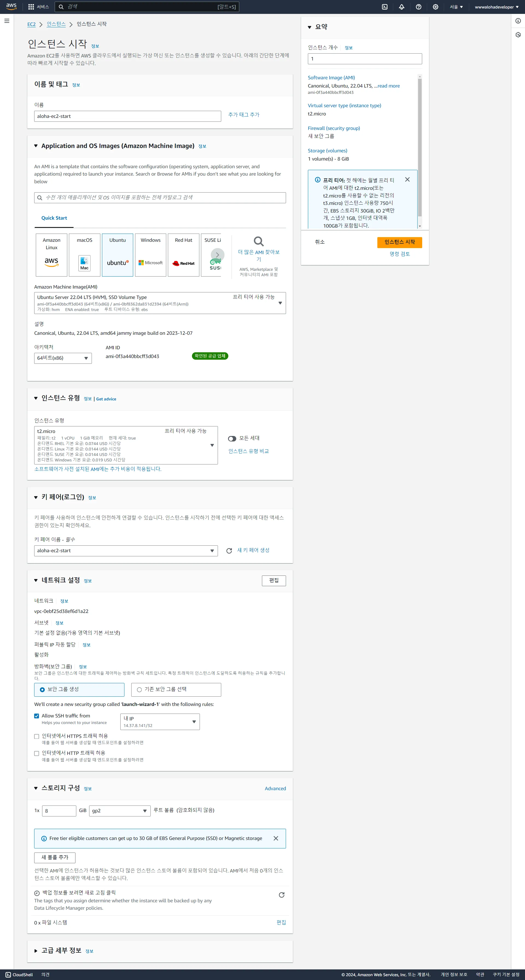Open CloudShell icon in top navigation bar
Screen dimensions: 525x980
pyautogui.click(x=385, y=7)
